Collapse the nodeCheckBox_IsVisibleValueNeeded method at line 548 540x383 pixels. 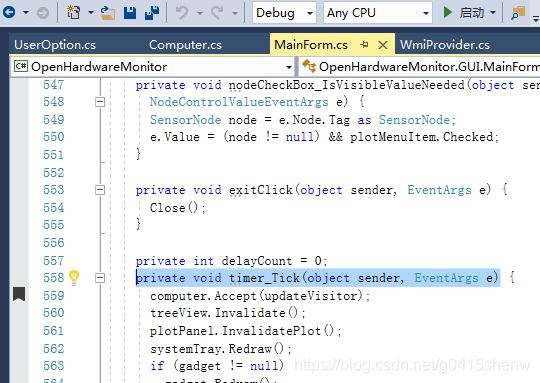pyautogui.click(x=100, y=102)
